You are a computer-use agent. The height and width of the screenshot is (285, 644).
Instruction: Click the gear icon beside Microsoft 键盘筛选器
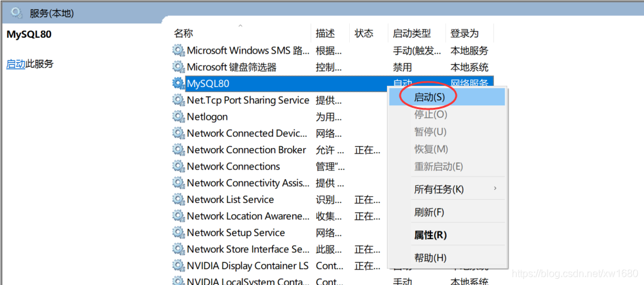point(178,67)
